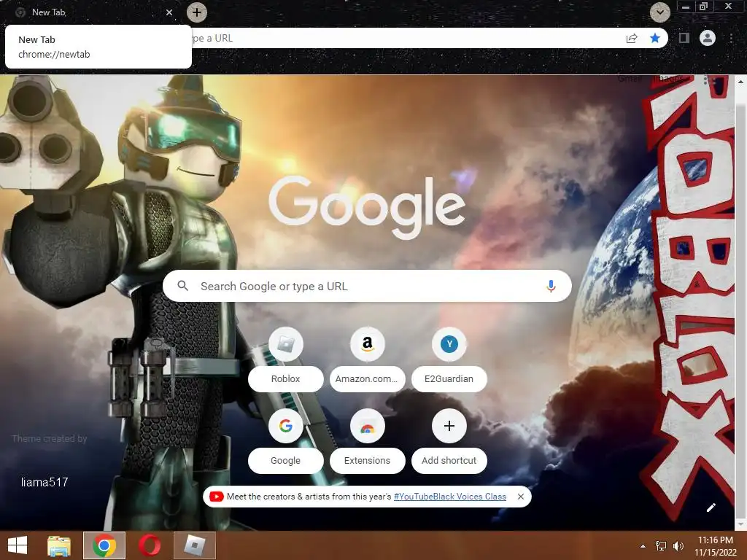Click the E2Guardian shortcut label
The width and height of the screenshot is (747, 560).
[449, 379]
